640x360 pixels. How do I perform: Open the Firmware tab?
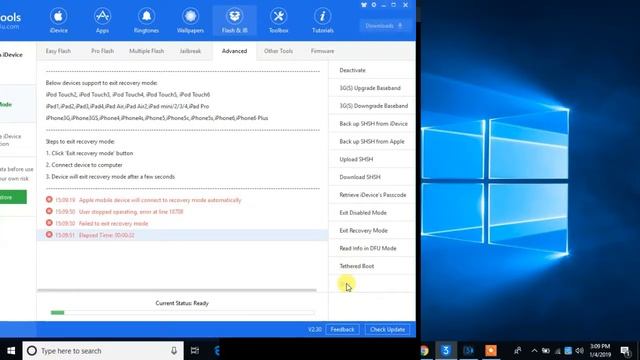(x=322, y=51)
